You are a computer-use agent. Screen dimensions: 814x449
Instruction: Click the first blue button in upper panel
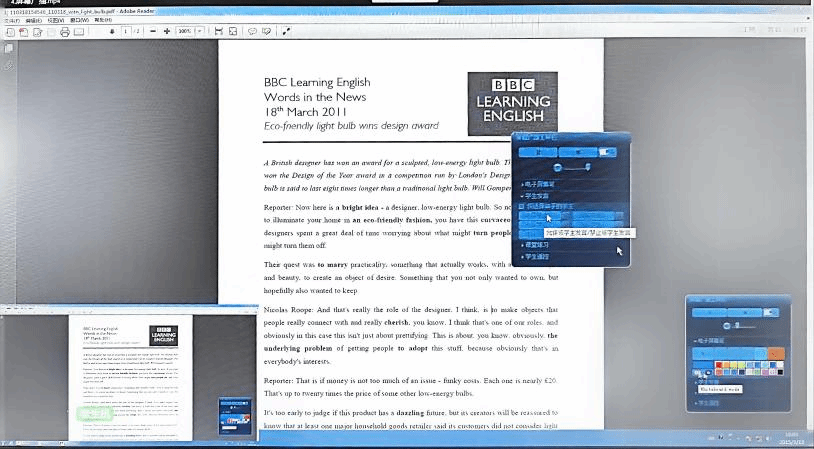[x=537, y=150]
